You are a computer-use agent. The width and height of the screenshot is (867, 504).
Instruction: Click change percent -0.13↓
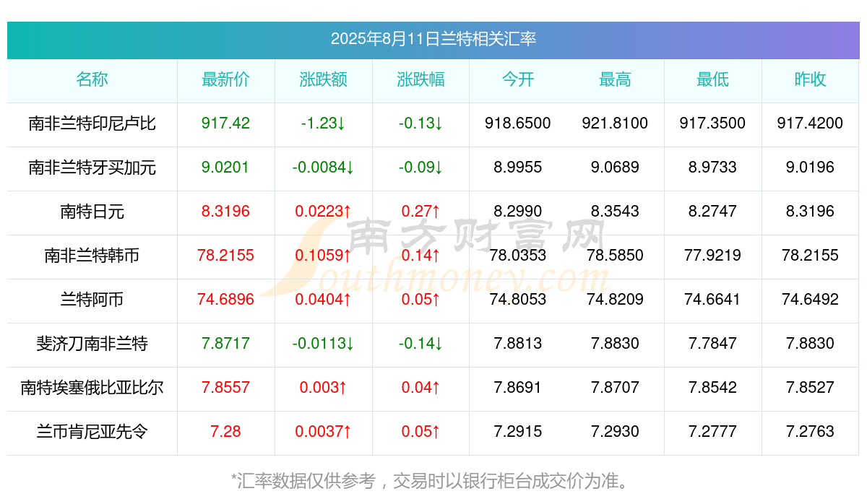click(420, 123)
